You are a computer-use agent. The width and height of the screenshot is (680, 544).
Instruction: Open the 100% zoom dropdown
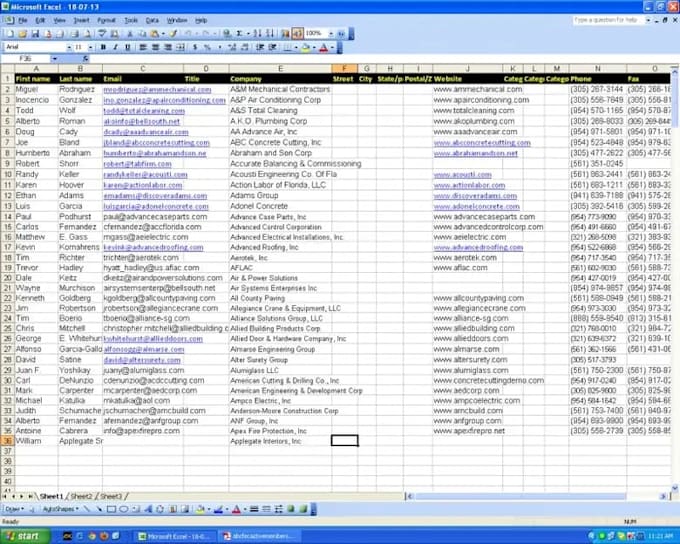pos(331,33)
